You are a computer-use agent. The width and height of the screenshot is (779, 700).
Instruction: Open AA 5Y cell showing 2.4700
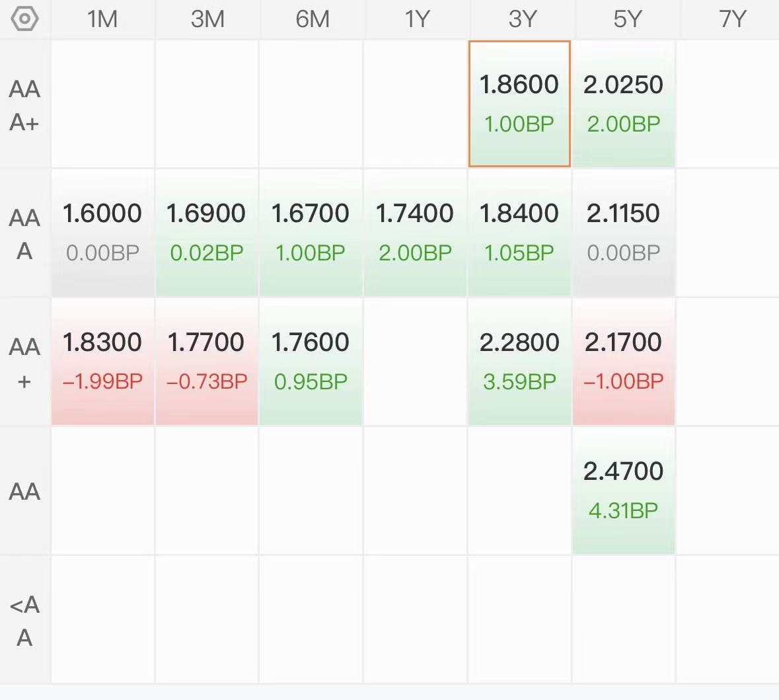tap(624, 490)
